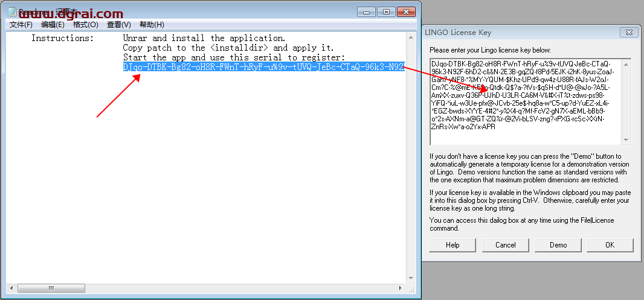Click the license key box scroll down arrow

[626, 140]
